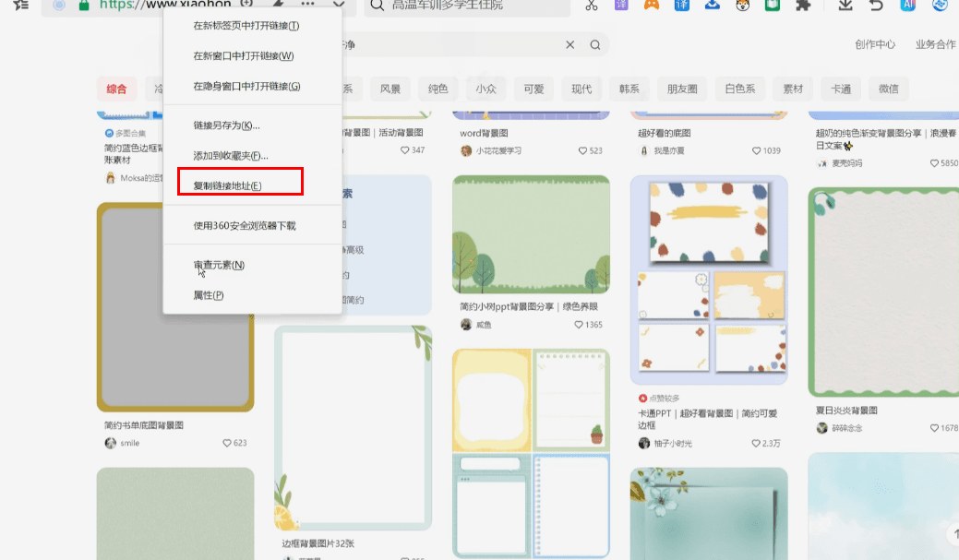This screenshot has width=959, height=560.
Task: Click the green square extension icon
Action: pyautogui.click(x=773, y=6)
